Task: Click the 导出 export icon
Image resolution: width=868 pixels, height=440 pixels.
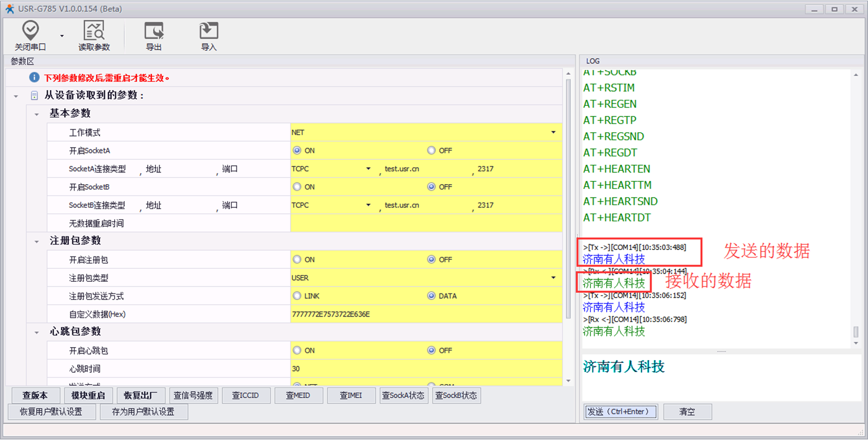Action: [x=154, y=31]
